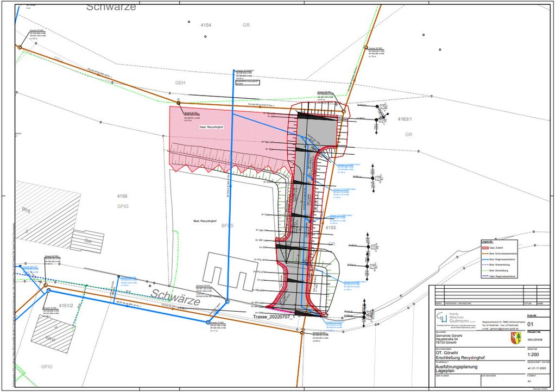Select the orange Best. Schmutzwasserkanal legend line
The width and height of the screenshot is (556, 392).
coord(486,254)
